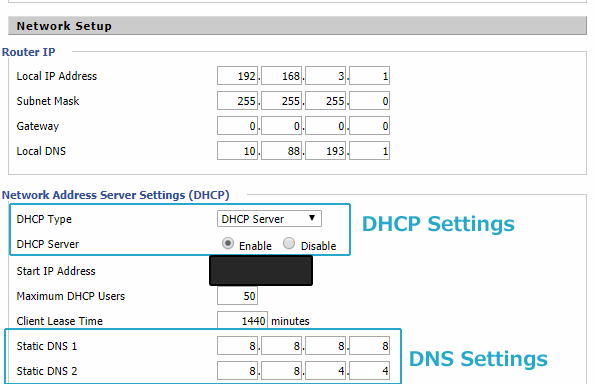Click the Static DNS 1 label
594x384 pixels.
47,346
